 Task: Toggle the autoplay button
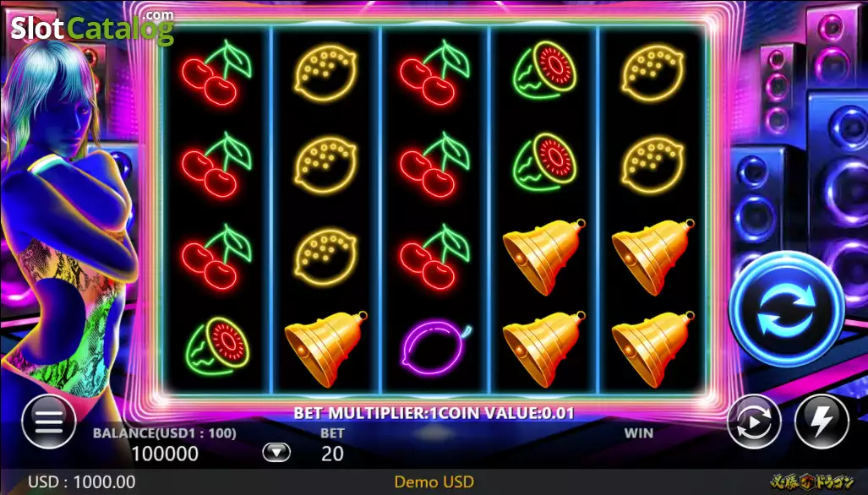(x=754, y=422)
